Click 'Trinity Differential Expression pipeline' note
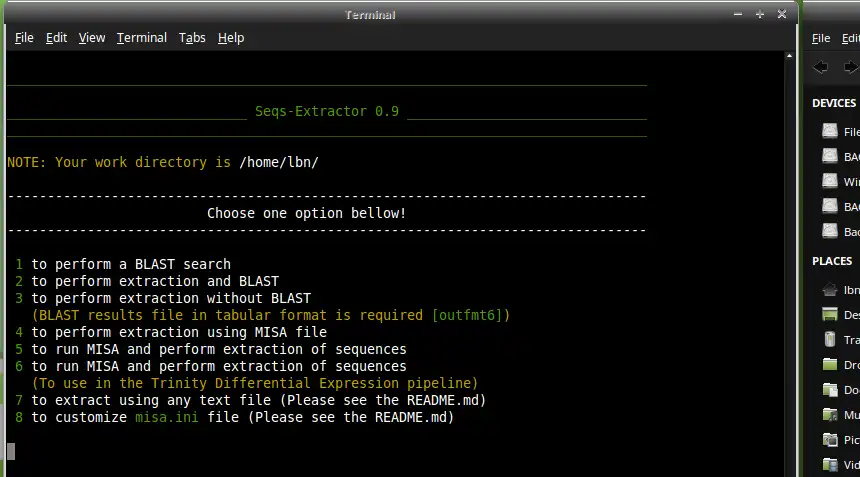This screenshot has height=477, width=860. pos(255,383)
